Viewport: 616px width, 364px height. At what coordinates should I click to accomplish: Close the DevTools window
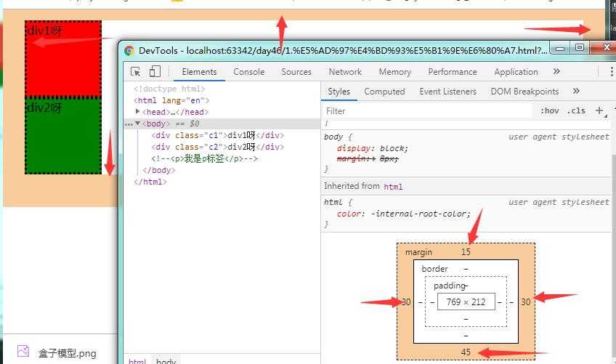pyautogui.click(x=605, y=47)
